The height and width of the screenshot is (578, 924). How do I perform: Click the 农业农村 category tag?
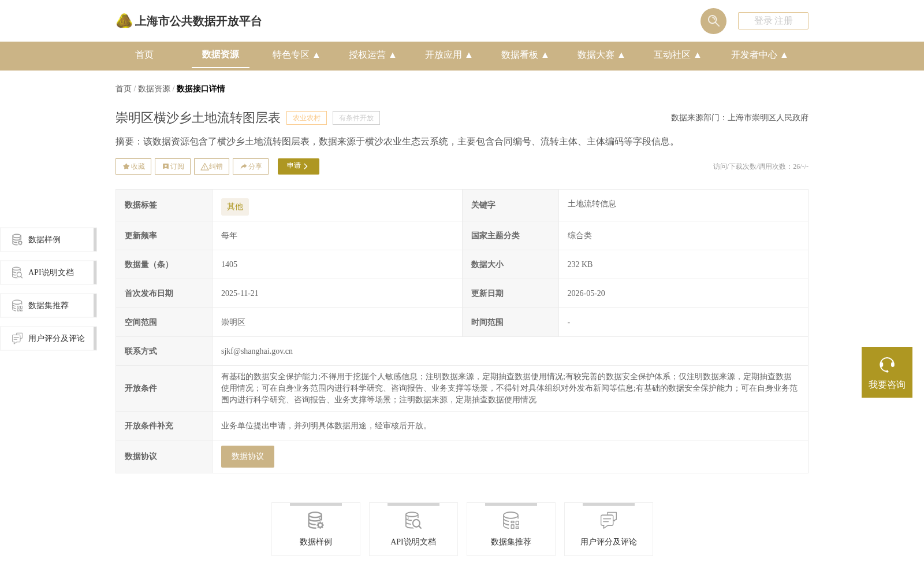click(x=307, y=118)
